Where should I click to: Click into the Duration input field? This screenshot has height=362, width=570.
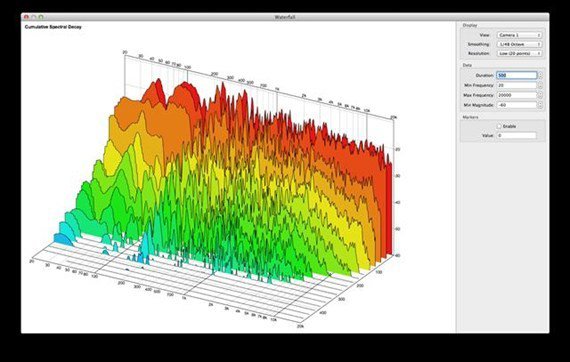click(x=517, y=75)
